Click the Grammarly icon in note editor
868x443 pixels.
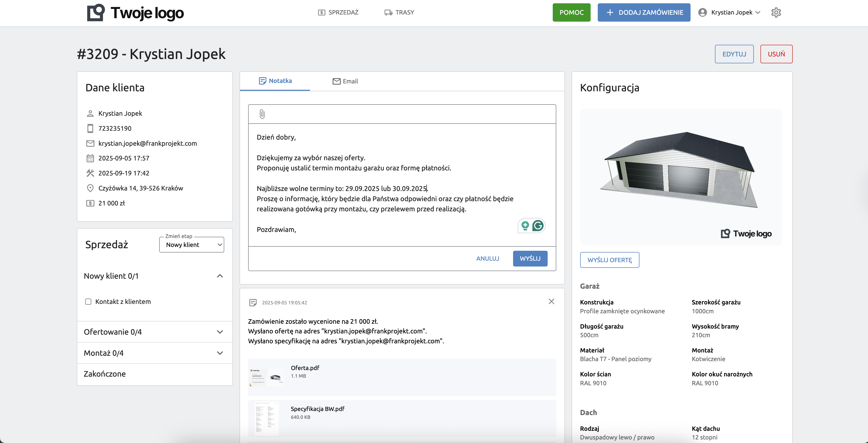tap(538, 226)
